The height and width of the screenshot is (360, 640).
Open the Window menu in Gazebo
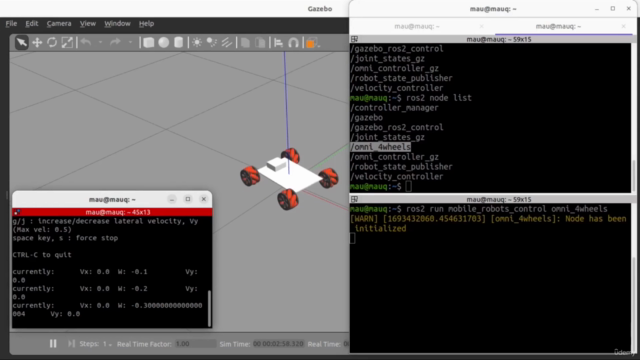117,24
